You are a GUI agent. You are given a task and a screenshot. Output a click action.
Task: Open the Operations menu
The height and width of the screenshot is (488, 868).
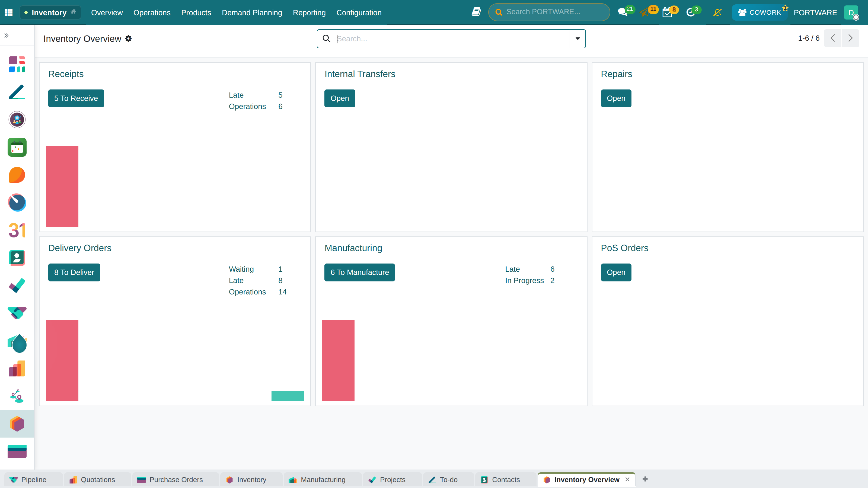152,12
